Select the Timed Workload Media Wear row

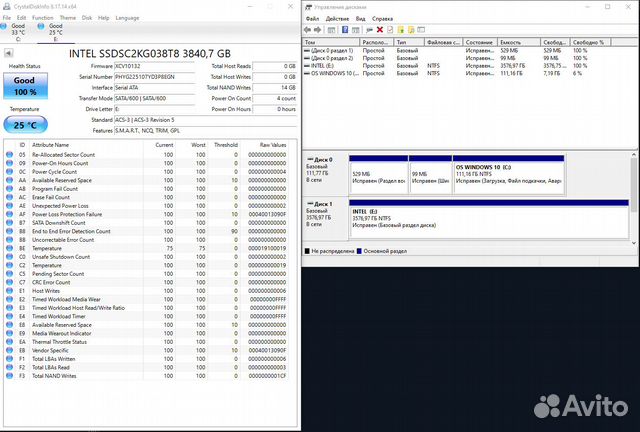click(x=147, y=299)
